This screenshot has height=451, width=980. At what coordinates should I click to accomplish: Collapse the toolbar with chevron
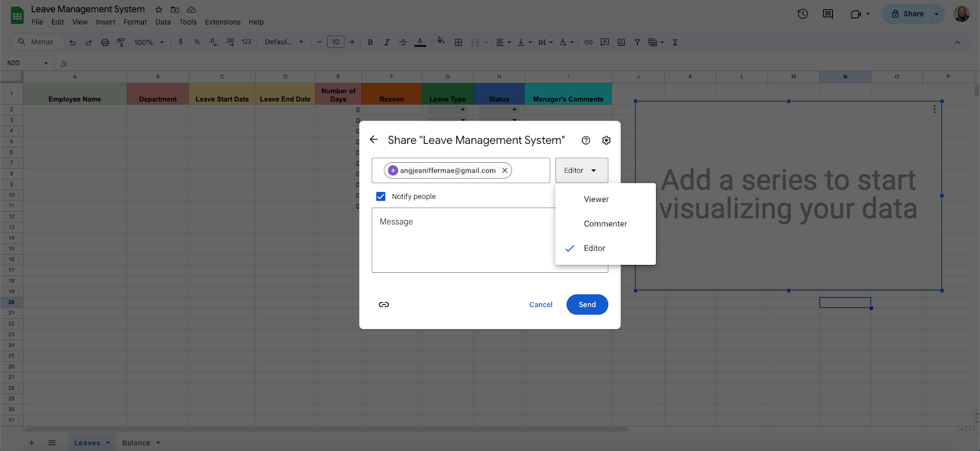pyautogui.click(x=957, y=42)
